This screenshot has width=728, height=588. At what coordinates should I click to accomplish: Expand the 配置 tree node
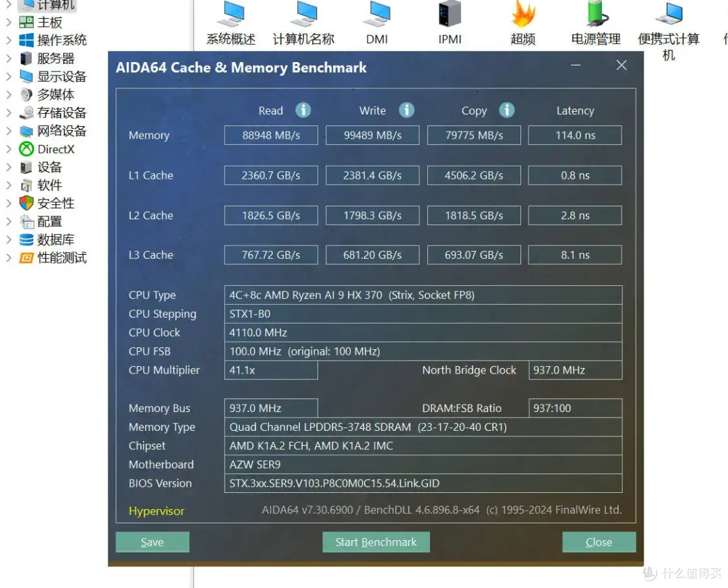pyautogui.click(x=8, y=222)
